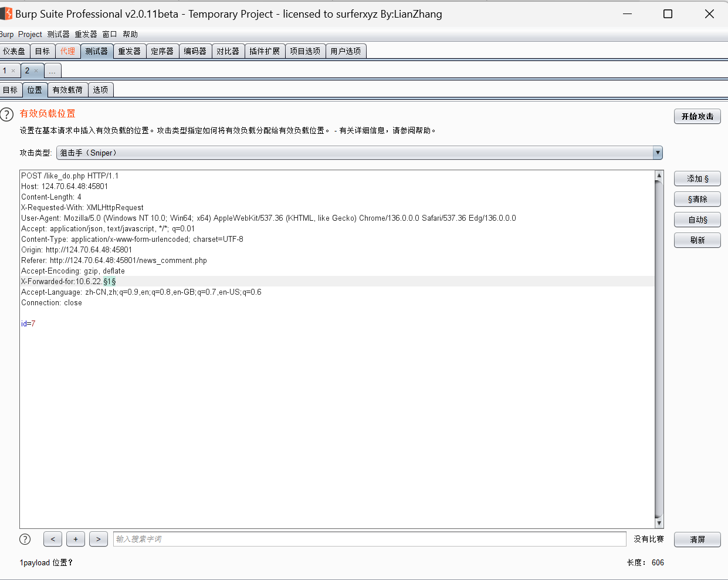Image resolution: width=728 pixels, height=580 pixels.
Task: Clear payload markers with §清除 button
Action: click(697, 199)
